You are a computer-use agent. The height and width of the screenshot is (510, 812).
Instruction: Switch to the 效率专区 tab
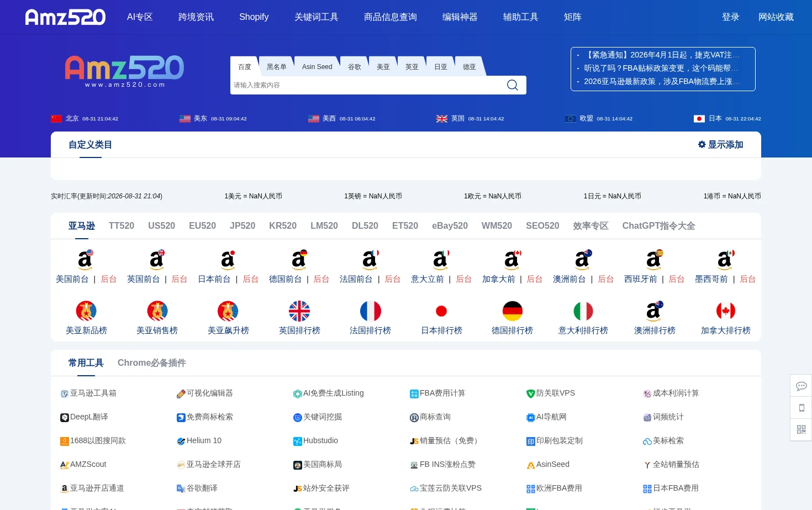[x=590, y=226]
